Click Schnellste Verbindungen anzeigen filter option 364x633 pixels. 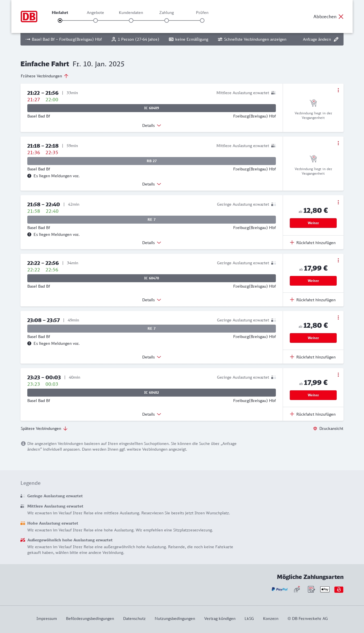252,39
